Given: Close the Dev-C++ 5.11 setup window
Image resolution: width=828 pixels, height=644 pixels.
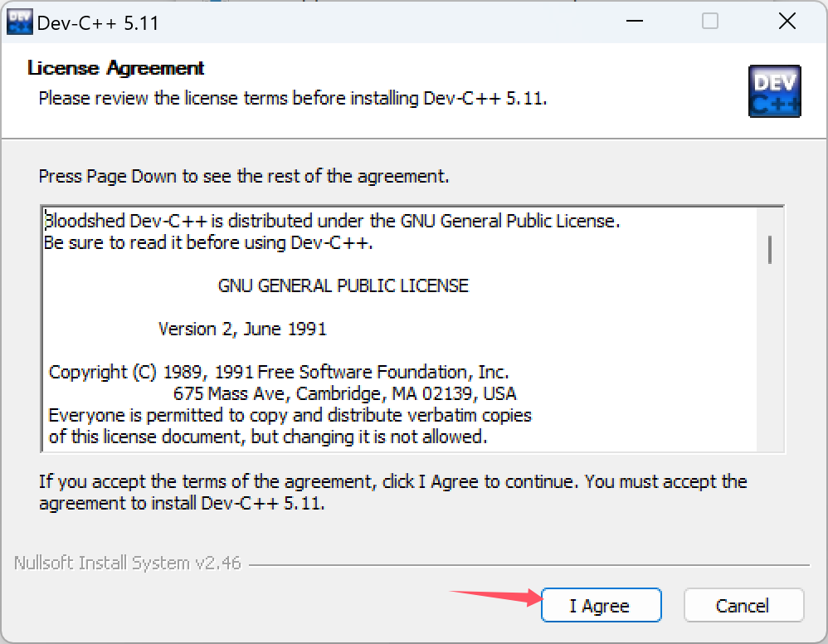Looking at the screenshot, I should [787, 21].
